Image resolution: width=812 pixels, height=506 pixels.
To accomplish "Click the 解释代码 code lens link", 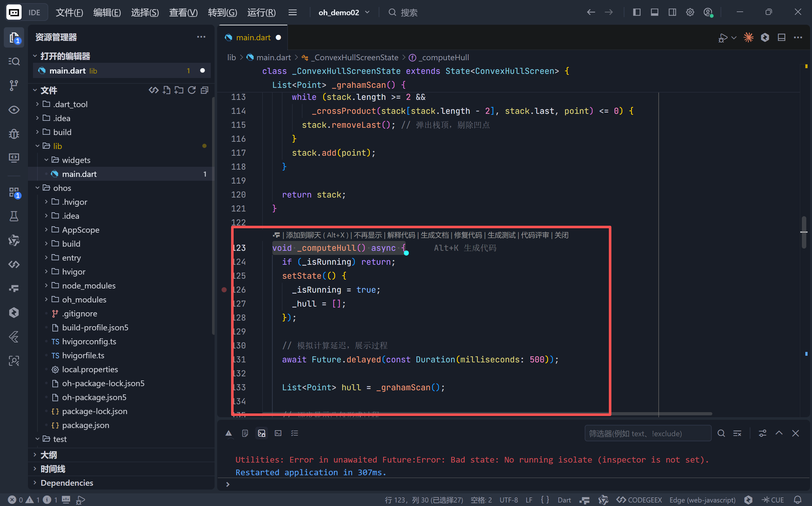I will tap(401, 235).
